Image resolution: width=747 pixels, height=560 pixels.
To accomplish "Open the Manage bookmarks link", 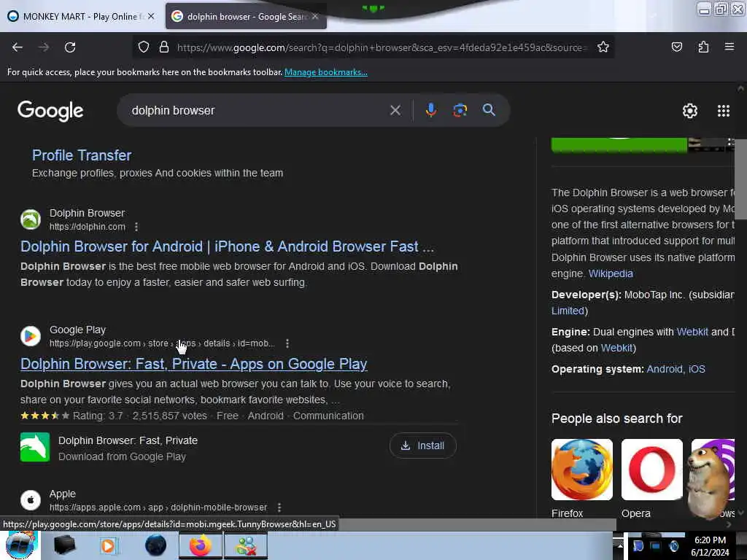I will 326,72.
